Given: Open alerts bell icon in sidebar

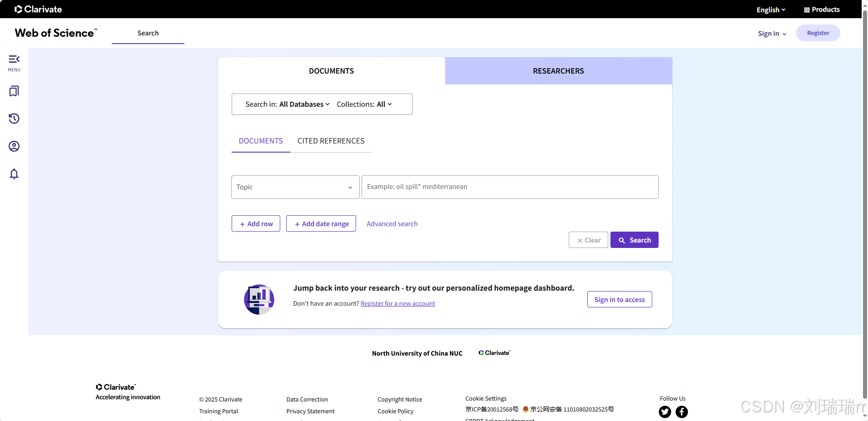Looking at the screenshot, I should (14, 174).
